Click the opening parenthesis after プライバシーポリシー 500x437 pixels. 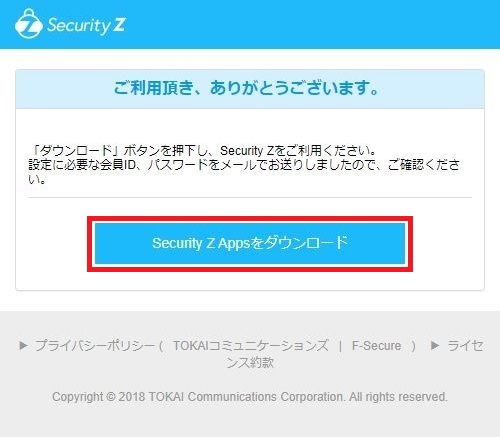pyautogui.click(x=161, y=346)
